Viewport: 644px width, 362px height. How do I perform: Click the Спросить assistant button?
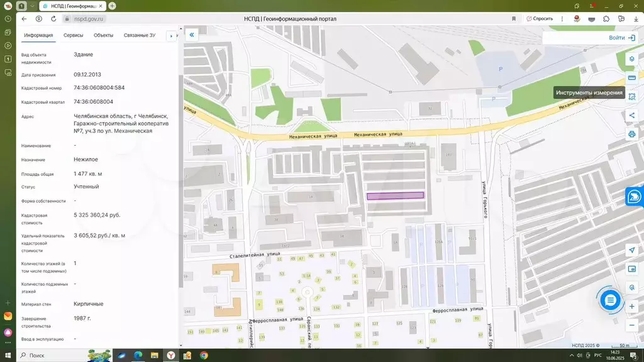[540, 19]
